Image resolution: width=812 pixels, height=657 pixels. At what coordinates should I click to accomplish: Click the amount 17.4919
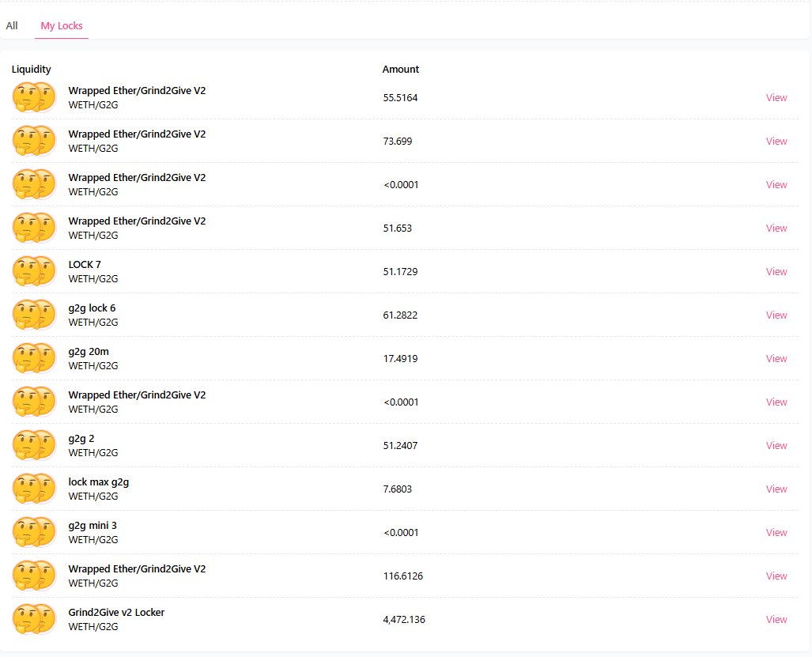[x=400, y=358]
